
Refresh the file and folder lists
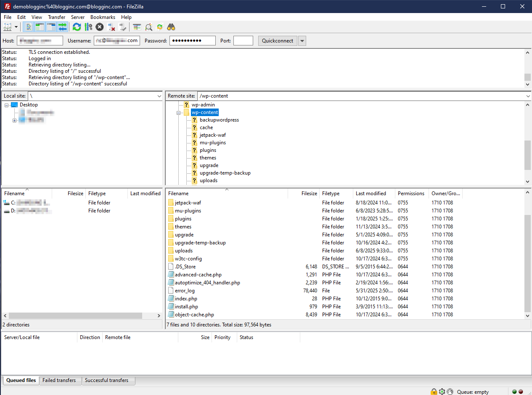(77, 27)
